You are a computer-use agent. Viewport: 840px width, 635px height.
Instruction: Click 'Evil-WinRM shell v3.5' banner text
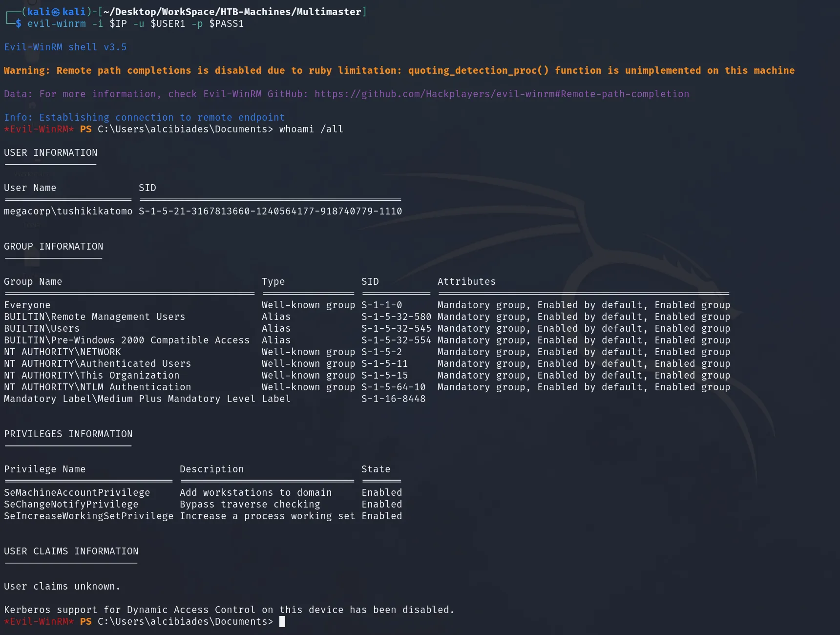coord(65,47)
